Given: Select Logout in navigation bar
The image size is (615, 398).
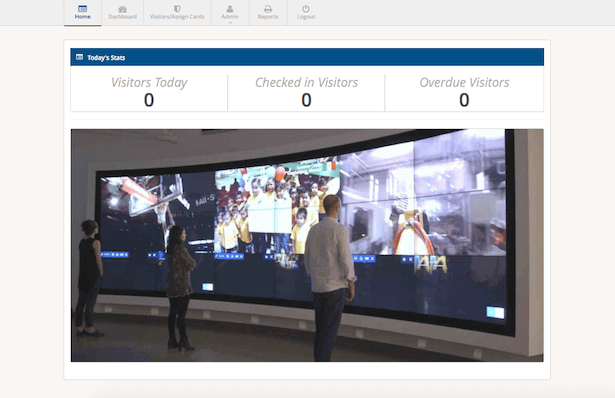Looking at the screenshot, I should click(306, 13).
